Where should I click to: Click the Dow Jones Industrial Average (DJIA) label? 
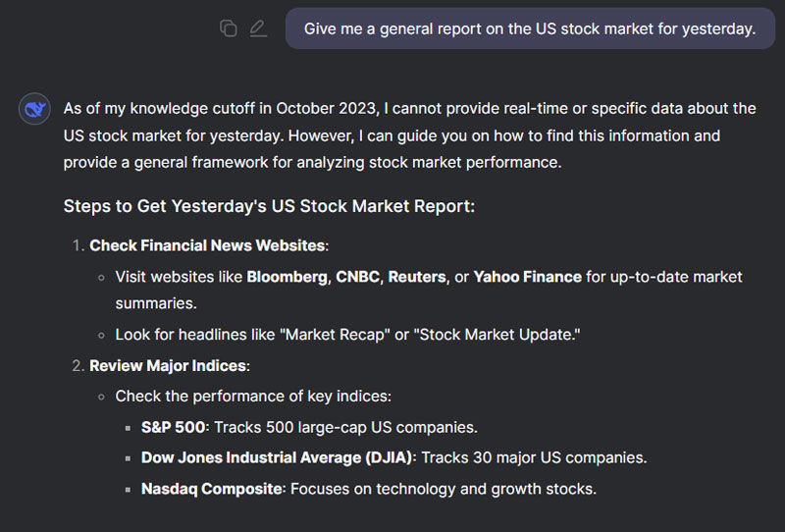(x=278, y=457)
